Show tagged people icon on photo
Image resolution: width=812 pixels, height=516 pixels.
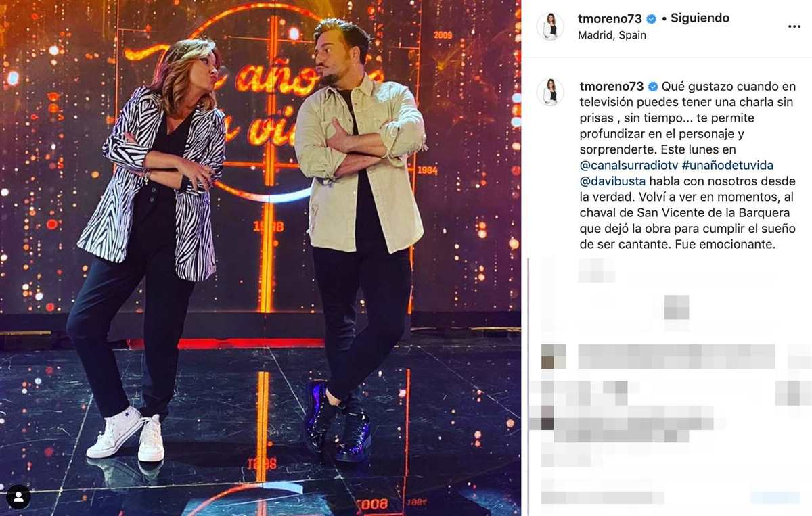[x=18, y=497]
